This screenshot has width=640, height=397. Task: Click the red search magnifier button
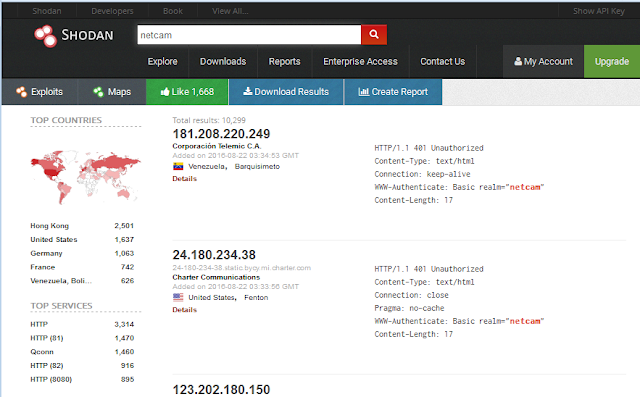pyautogui.click(x=374, y=35)
